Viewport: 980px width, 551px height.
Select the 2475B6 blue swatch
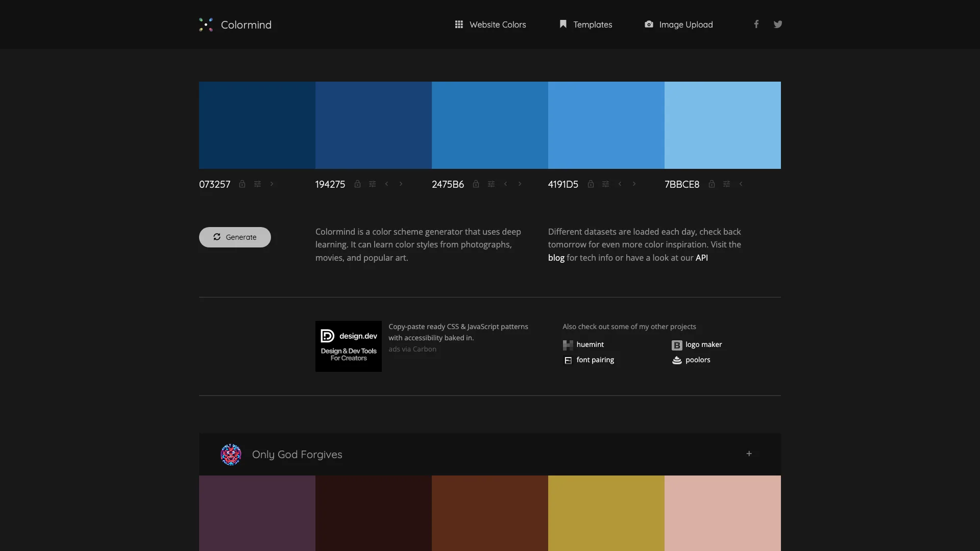tap(490, 125)
